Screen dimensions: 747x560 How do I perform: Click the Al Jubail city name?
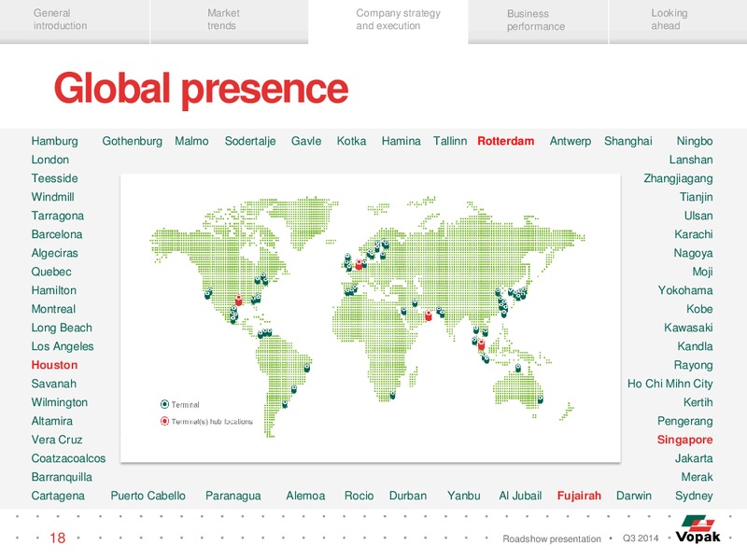[520, 496]
